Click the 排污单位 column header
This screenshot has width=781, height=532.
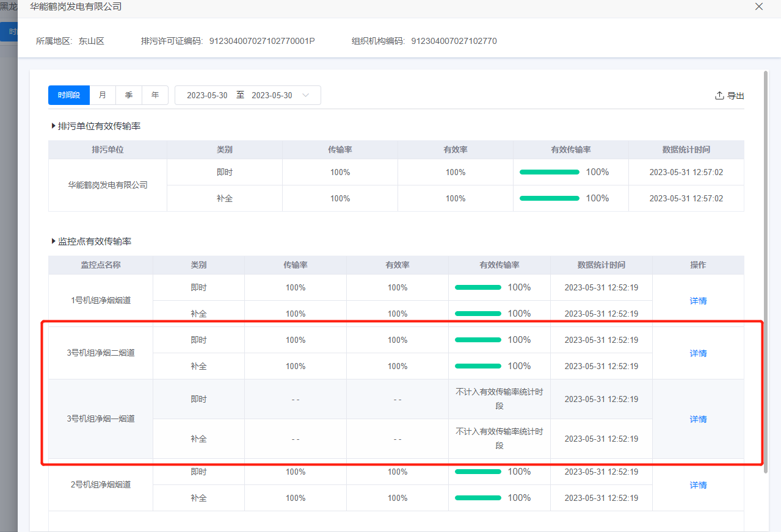[107, 149]
